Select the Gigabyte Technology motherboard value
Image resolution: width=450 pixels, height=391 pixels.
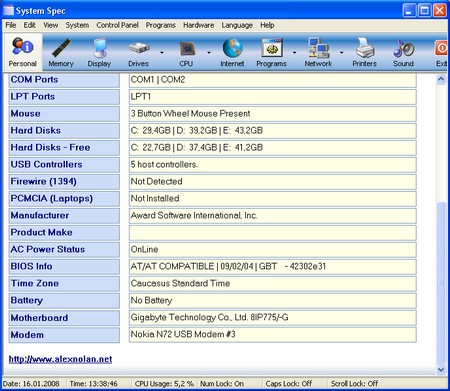(x=273, y=318)
